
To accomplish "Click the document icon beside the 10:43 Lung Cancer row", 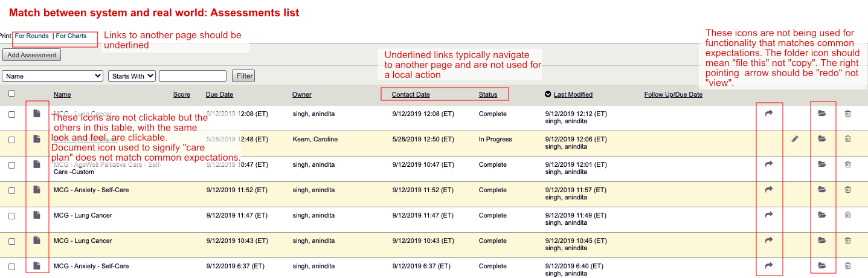I will coord(37,241).
